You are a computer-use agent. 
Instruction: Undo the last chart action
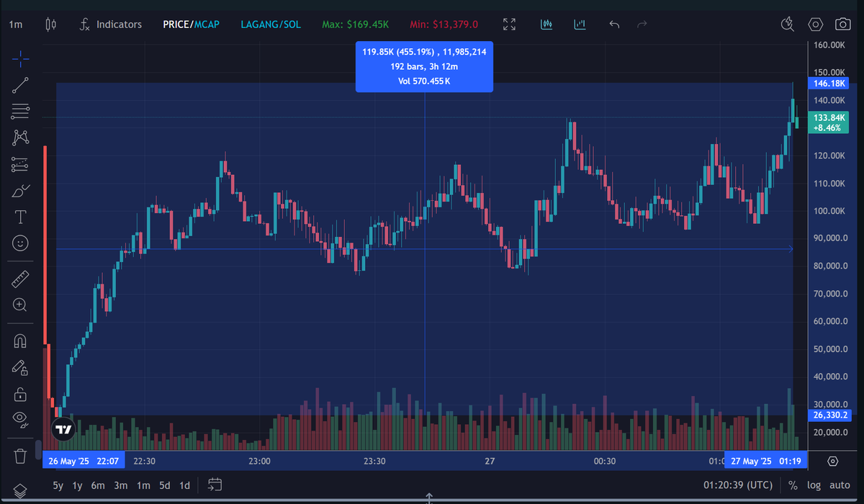tap(614, 24)
